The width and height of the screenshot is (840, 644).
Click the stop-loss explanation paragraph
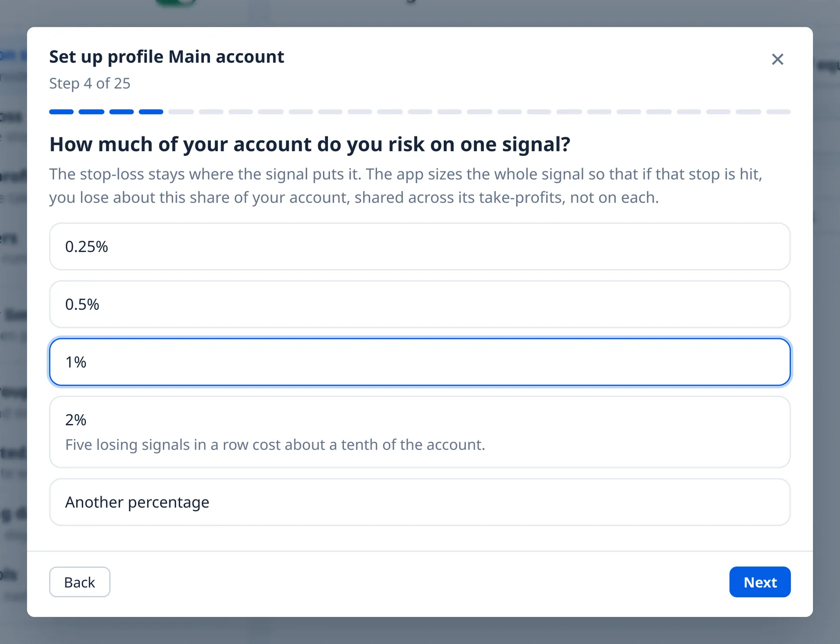pyautogui.click(x=406, y=185)
